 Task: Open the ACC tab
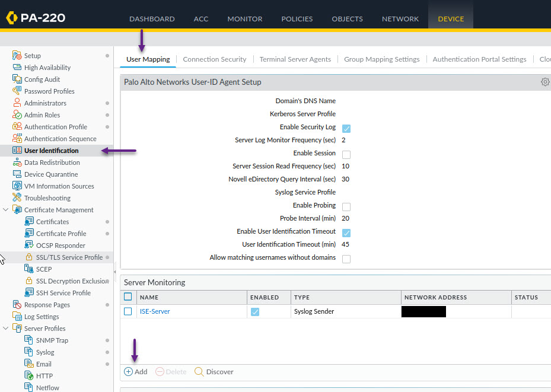click(201, 19)
